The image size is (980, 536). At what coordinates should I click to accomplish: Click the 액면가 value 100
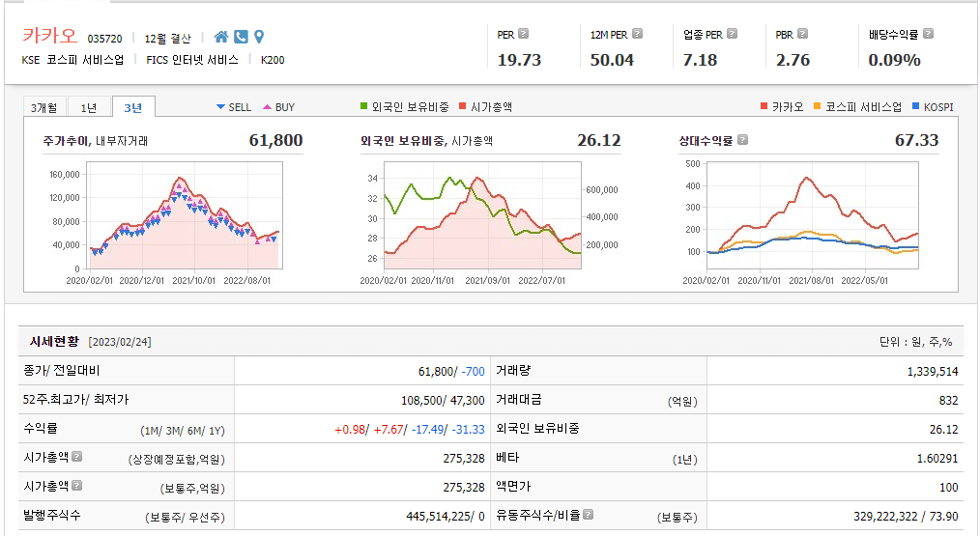948,488
